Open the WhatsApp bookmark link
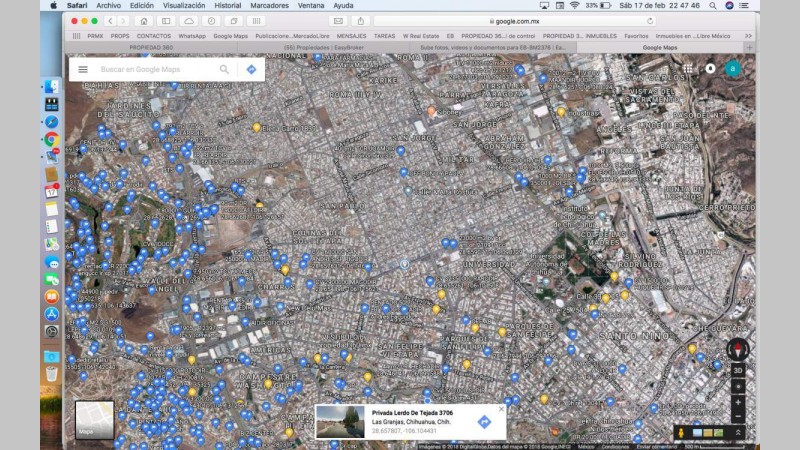The height and width of the screenshot is (450, 800). pos(192,35)
